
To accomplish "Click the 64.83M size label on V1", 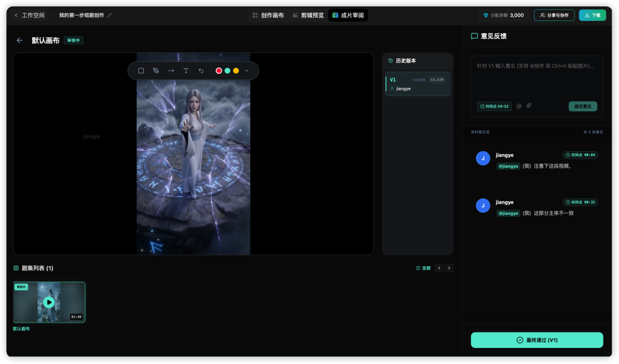I will coord(437,80).
